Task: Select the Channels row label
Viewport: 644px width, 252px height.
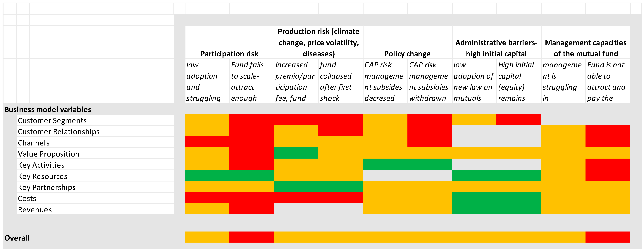Action: pos(34,143)
